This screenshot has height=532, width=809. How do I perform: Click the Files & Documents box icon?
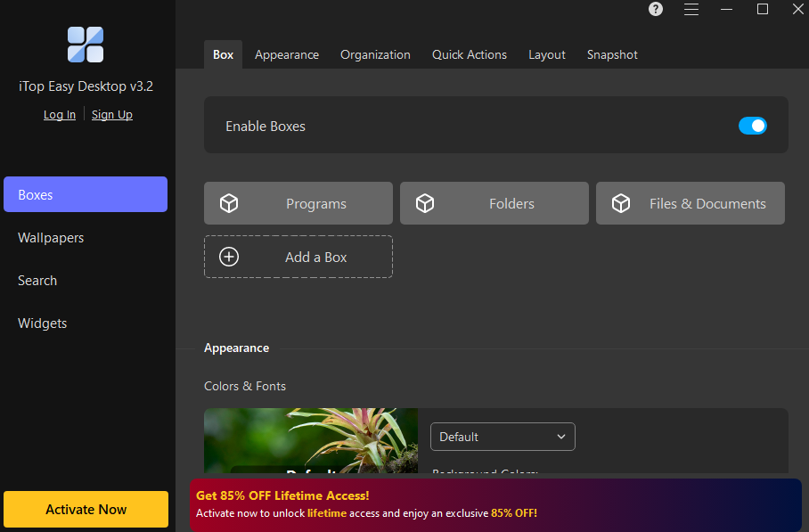click(621, 202)
